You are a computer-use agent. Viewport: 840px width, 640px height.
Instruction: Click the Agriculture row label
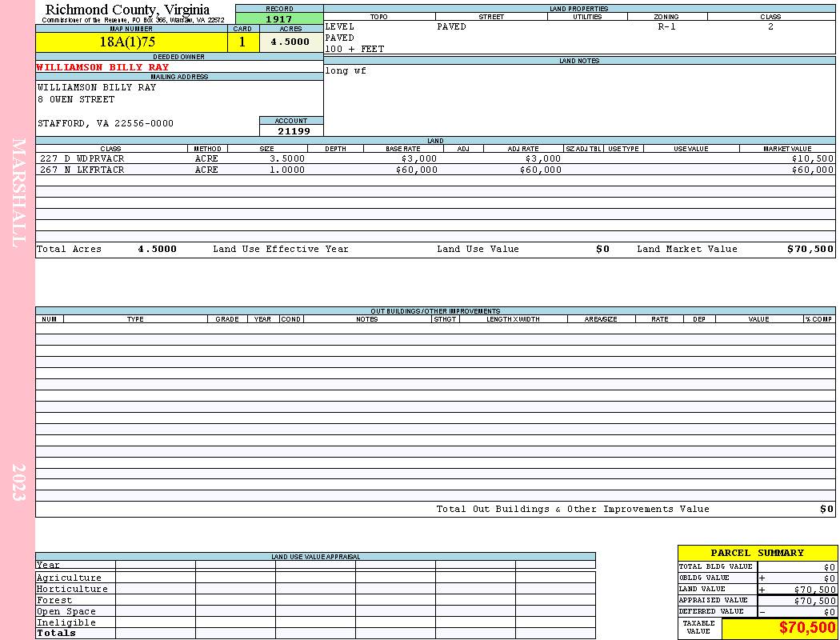(69, 578)
